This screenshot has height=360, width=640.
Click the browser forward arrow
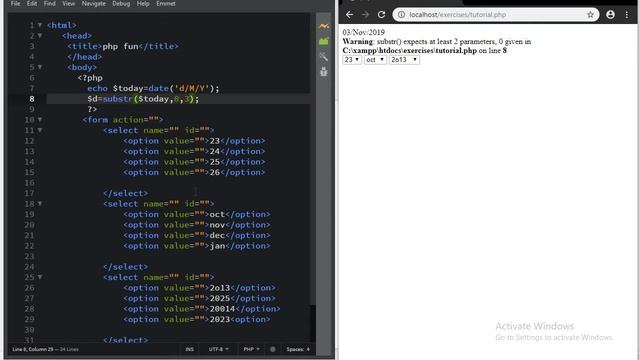pos(365,15)
